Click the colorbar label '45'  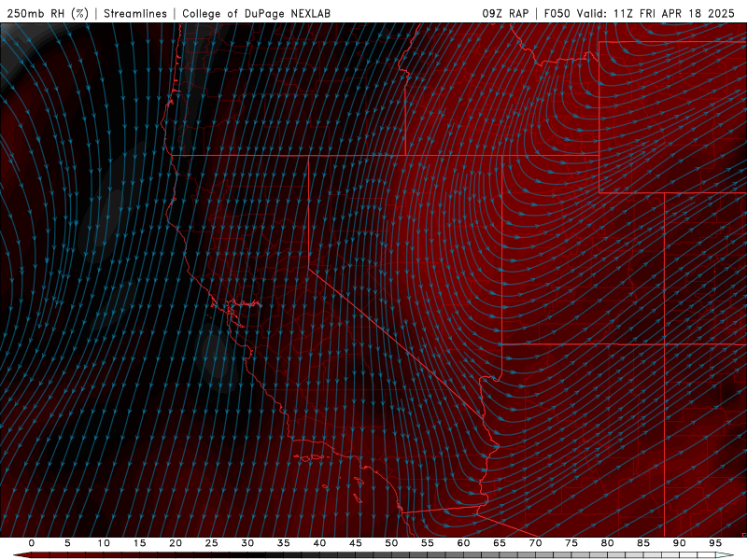[356, 543]
